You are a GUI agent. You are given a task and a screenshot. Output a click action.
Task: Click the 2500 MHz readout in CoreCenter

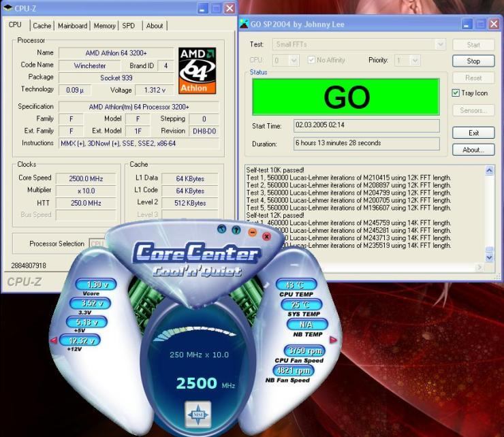click(206, 383)
